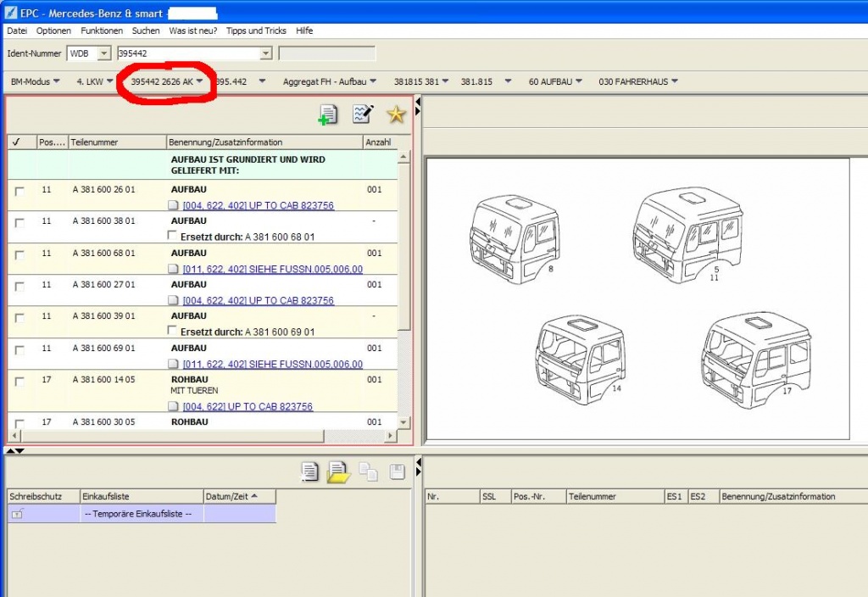The width and height of the screenshot is (868, 597).
Task: Click the splitter arrows beside the shopping list toolbar
Action: 418,466
